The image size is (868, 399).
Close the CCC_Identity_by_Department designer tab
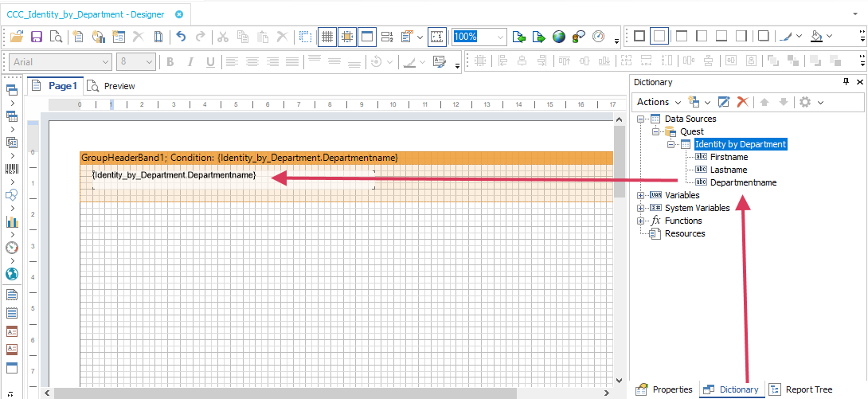[x=179, y=15]
